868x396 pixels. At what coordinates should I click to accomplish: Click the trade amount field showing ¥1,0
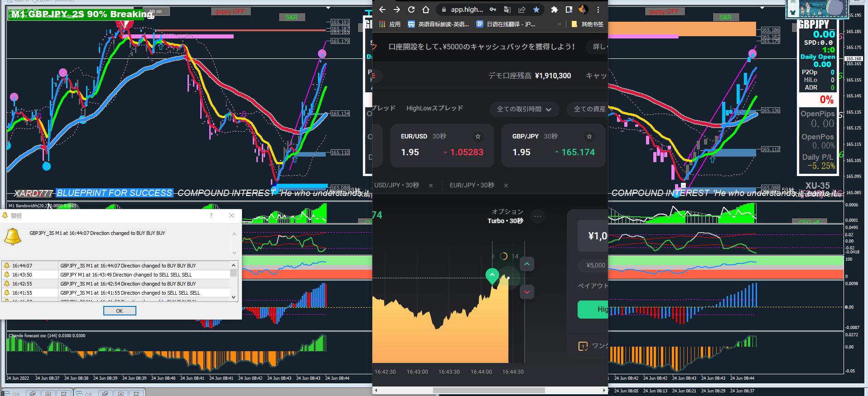pyautogui.click(x=593, y=236)
